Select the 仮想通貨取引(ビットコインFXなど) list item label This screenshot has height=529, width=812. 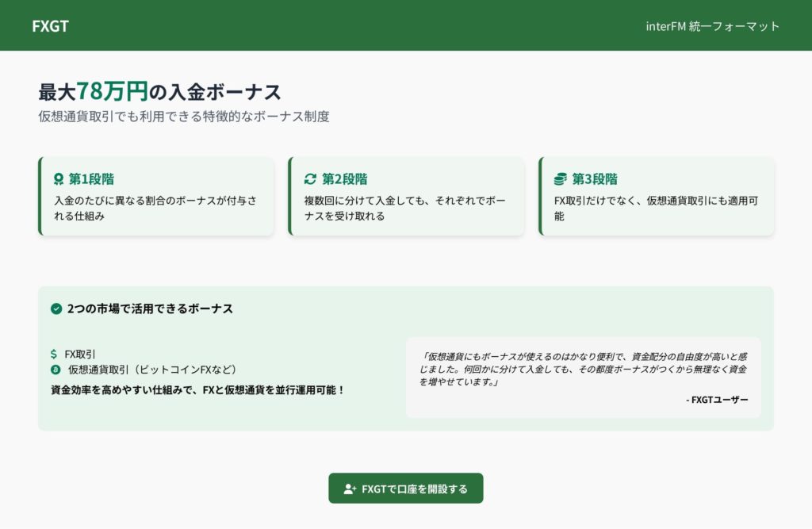pos(152,370)
